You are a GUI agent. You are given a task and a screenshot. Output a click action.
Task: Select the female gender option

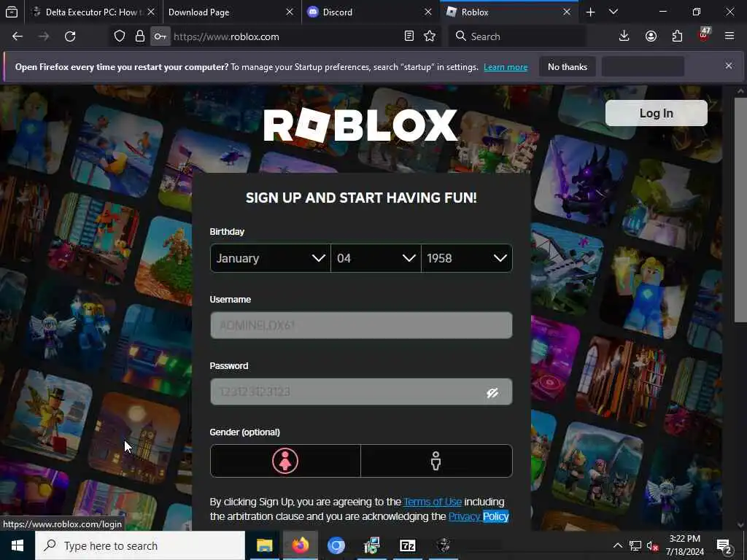click(285, 461)
